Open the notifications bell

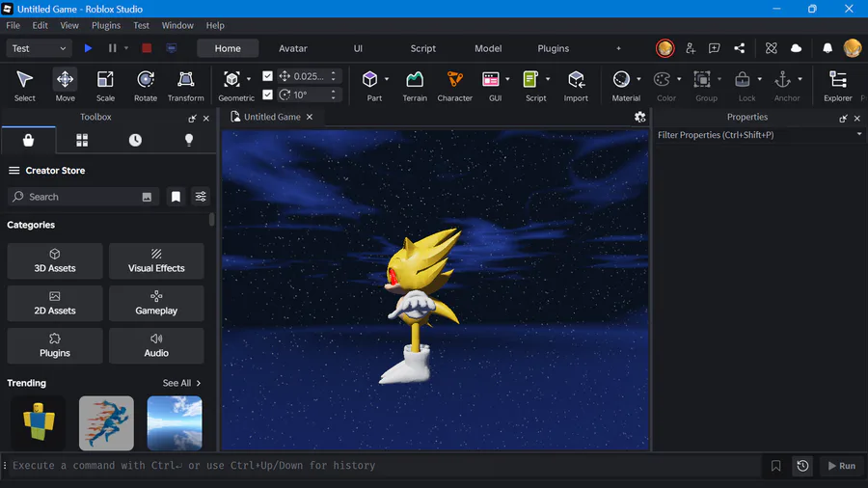click(x=827, y=48)
